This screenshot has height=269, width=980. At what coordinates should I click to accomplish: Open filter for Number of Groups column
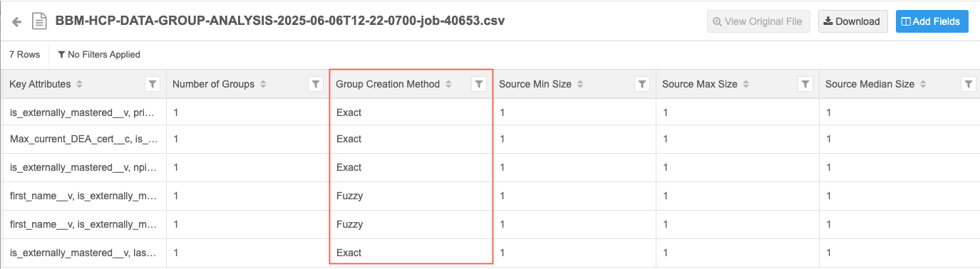click(x=316, y=84)
